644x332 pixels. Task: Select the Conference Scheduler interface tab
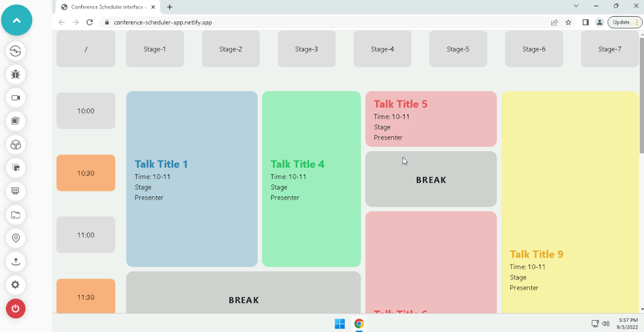click(x=108, y=7)
